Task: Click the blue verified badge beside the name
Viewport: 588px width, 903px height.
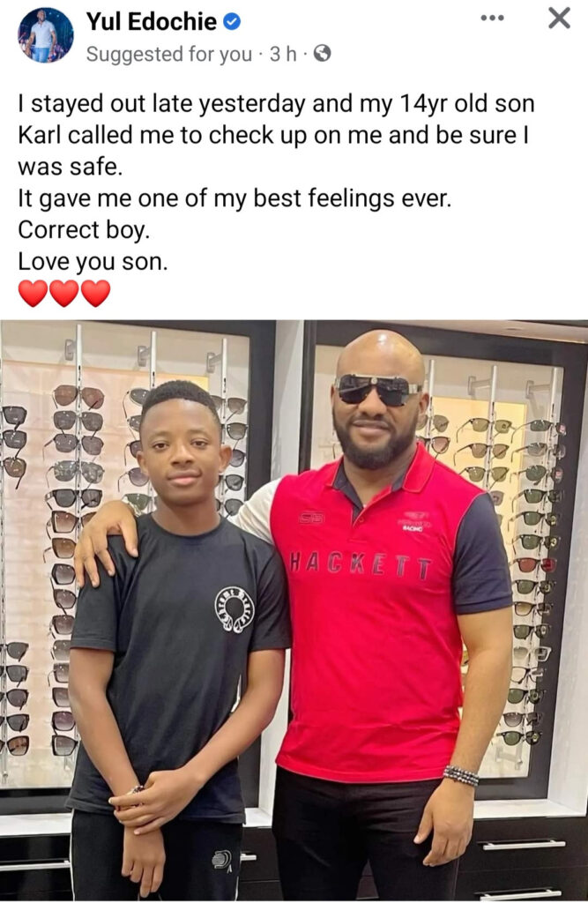Action: (232, 22)
